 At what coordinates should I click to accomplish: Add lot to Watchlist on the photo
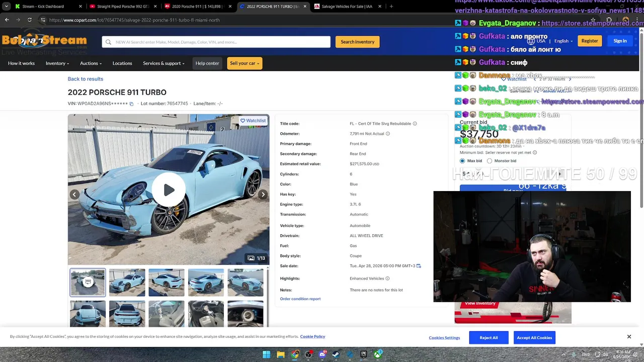click(x=253, y=121)
